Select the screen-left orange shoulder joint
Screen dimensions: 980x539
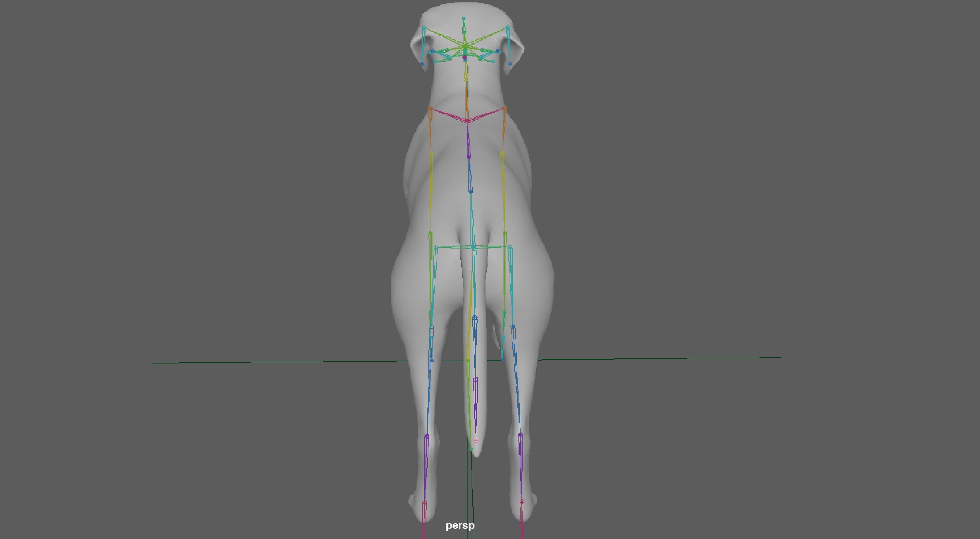[430, 109]
